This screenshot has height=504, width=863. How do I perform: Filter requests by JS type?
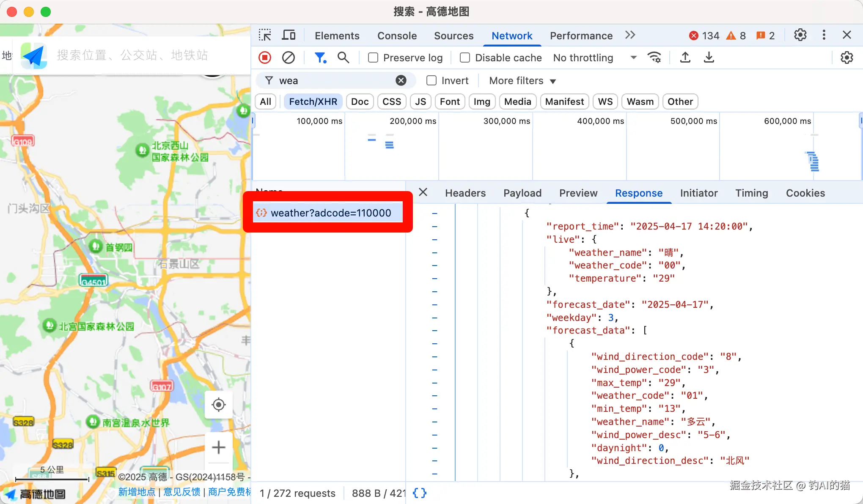point(420,101)
